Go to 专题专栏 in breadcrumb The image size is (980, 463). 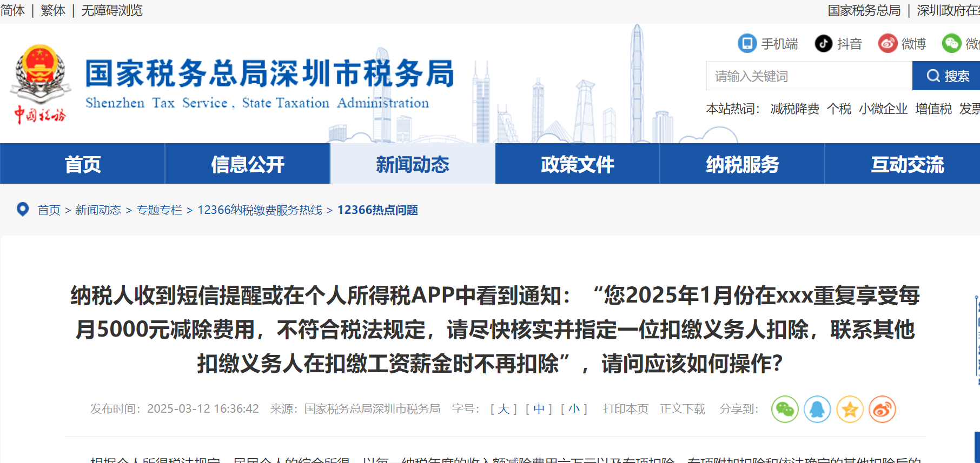point(160,210)
